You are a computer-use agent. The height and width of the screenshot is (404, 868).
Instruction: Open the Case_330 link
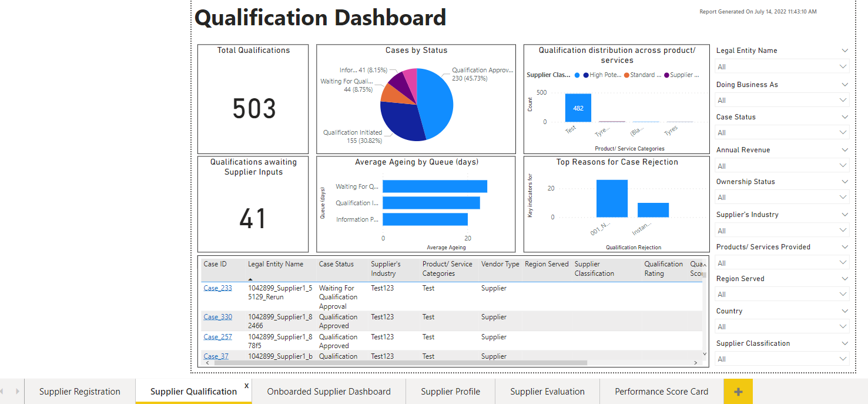tap(217, 317)
